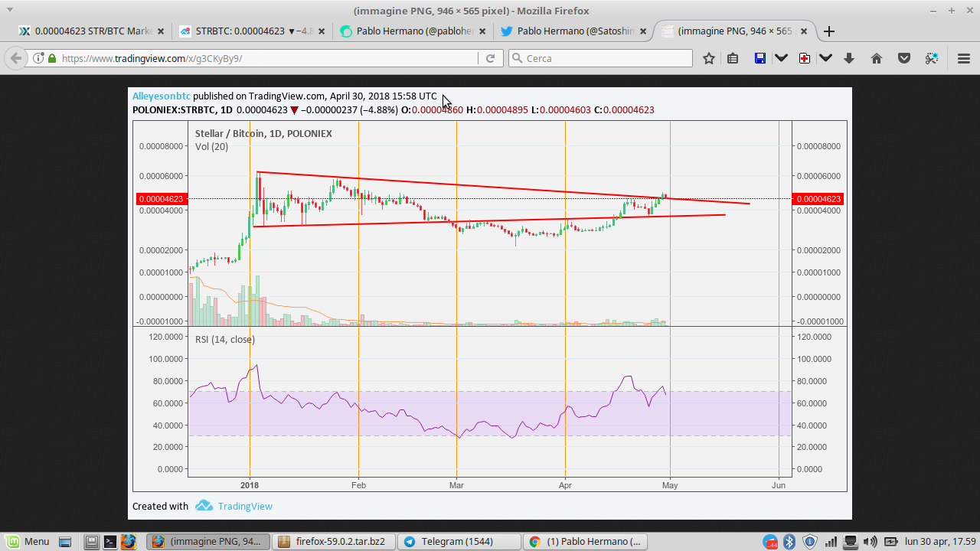Image resolution: width=980 pixels, height=551 pixels.
Task: Click the Telegram tray icon with badge
Action: pyautogui.click(x=770, y=541)
